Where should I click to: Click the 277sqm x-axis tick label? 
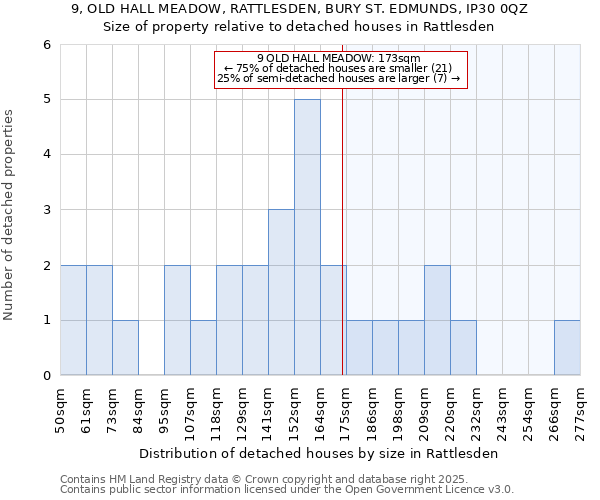click(x=581, y=412)
